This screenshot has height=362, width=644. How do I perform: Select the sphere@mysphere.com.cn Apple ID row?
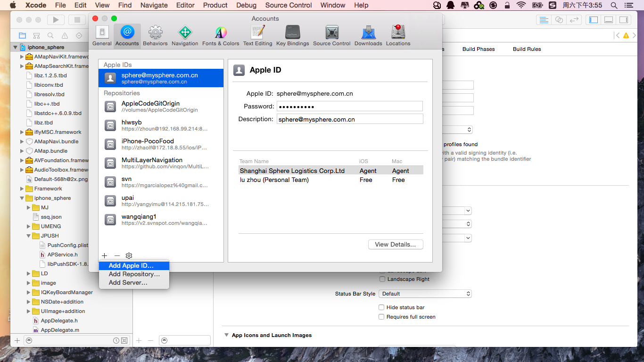click(x=161, y=78)
